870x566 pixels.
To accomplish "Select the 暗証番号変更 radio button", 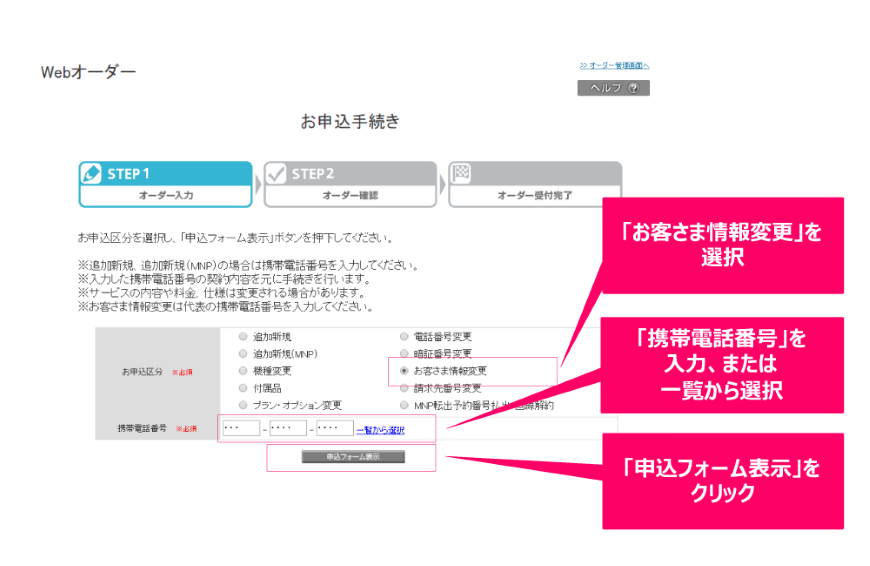I will click(x=404, y=353).
